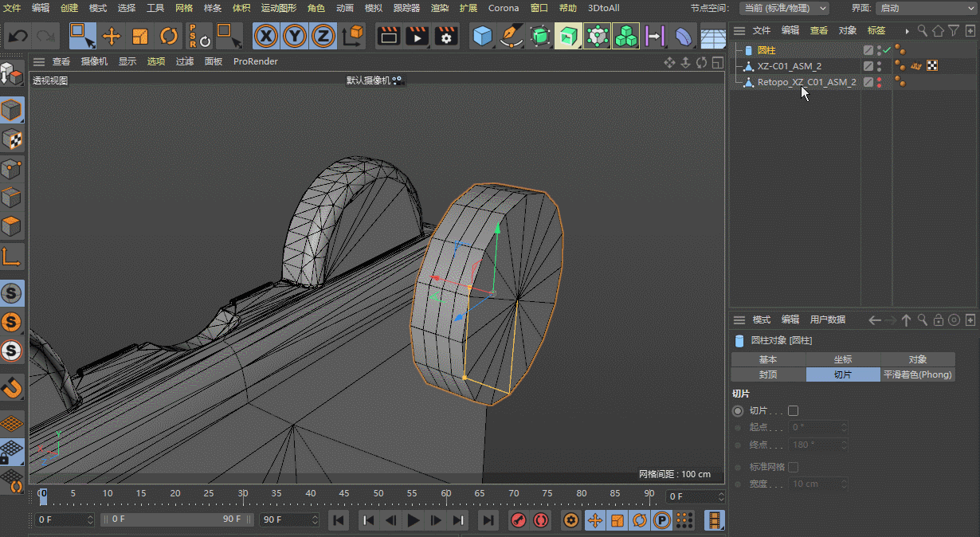The width and height of the screenshot is (980, 537).
Task: Open the 运动图形 menu
Action: point(278,8)
